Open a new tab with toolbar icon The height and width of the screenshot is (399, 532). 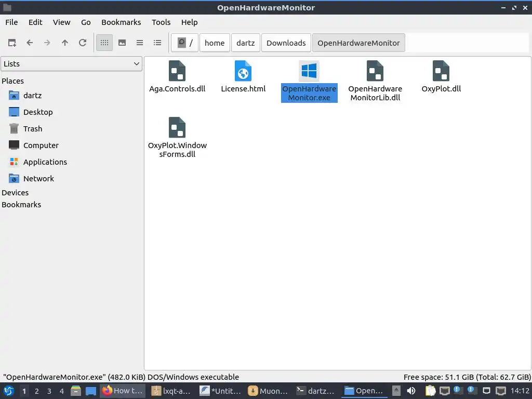12,43
